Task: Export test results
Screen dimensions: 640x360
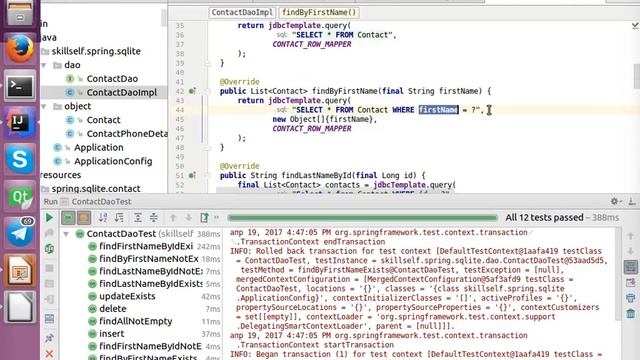Action: (x=204, y=218)
